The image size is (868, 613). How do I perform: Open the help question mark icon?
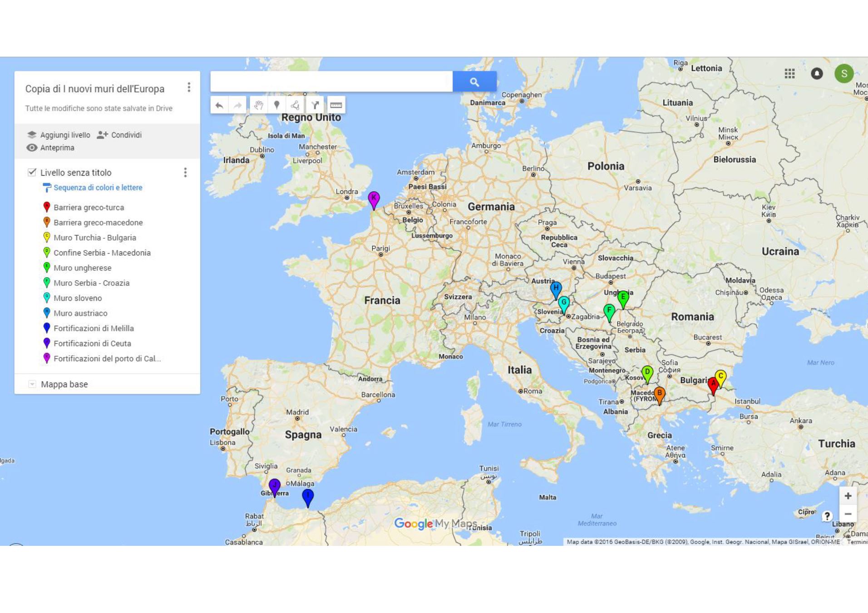click(827, 516)
